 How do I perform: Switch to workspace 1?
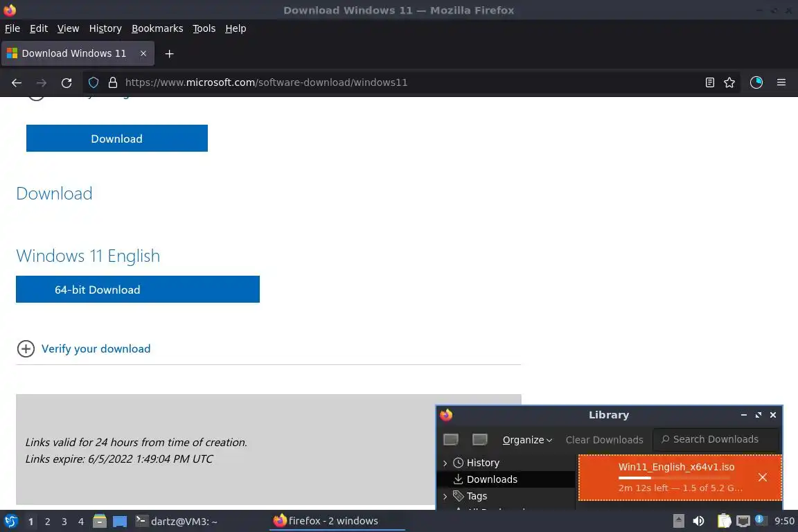31,522
